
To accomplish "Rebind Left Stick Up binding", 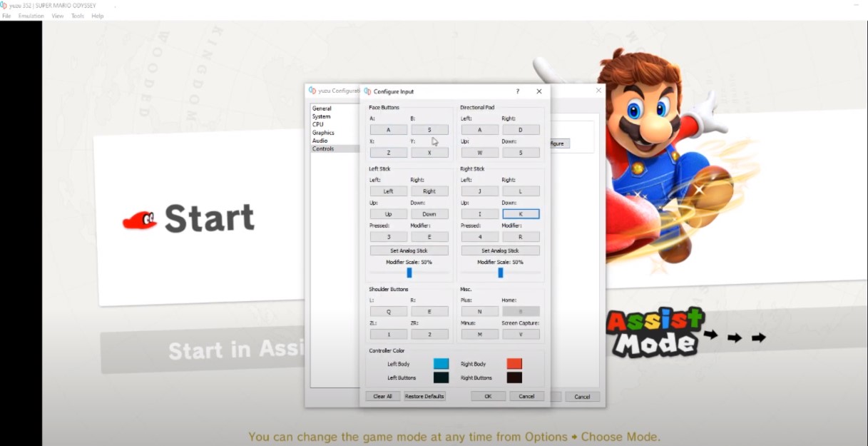I will [389, 214].
